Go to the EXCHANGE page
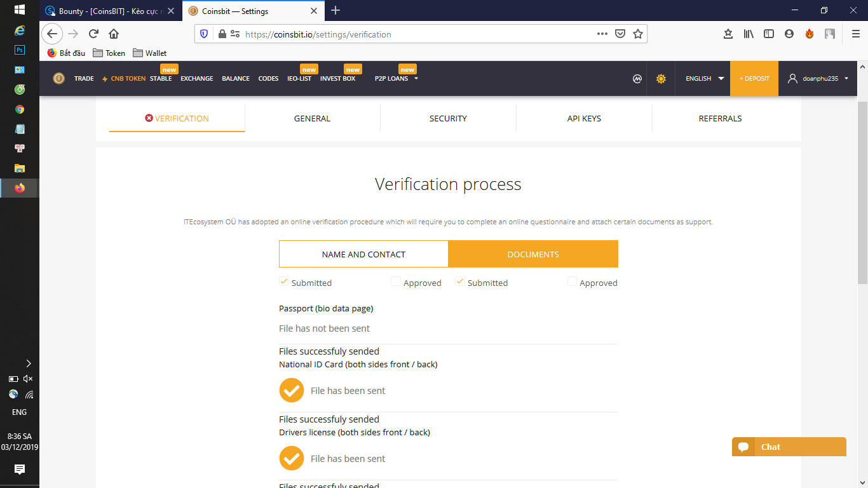The width and height of the screenshot is (868, 488). 197,79
